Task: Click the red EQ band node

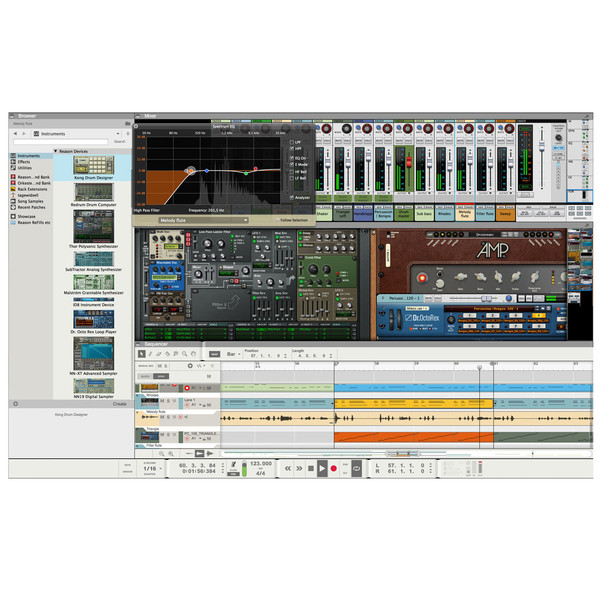Action: [x=256, y=168]
